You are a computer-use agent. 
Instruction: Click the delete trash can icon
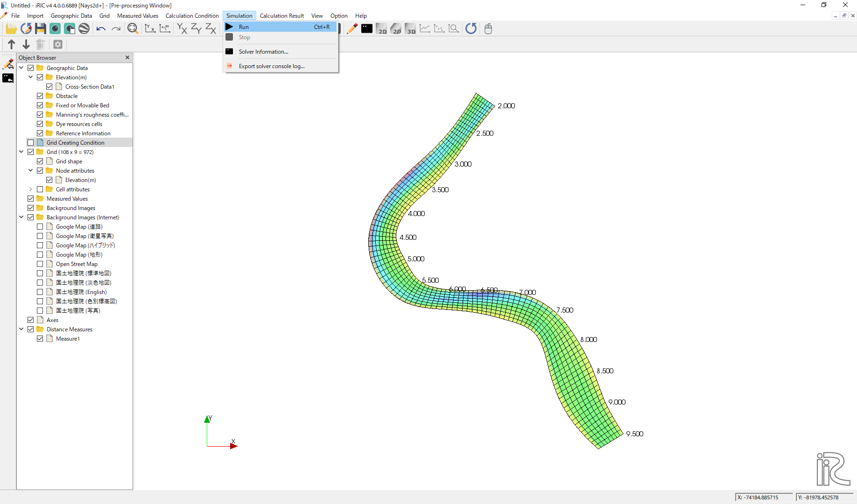(x=41, y=44)
